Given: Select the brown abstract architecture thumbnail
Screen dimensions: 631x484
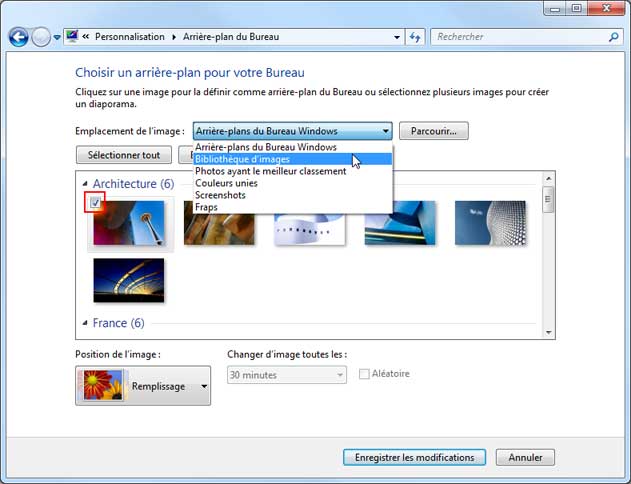Looking at the screenshot, I should [219, 228].
